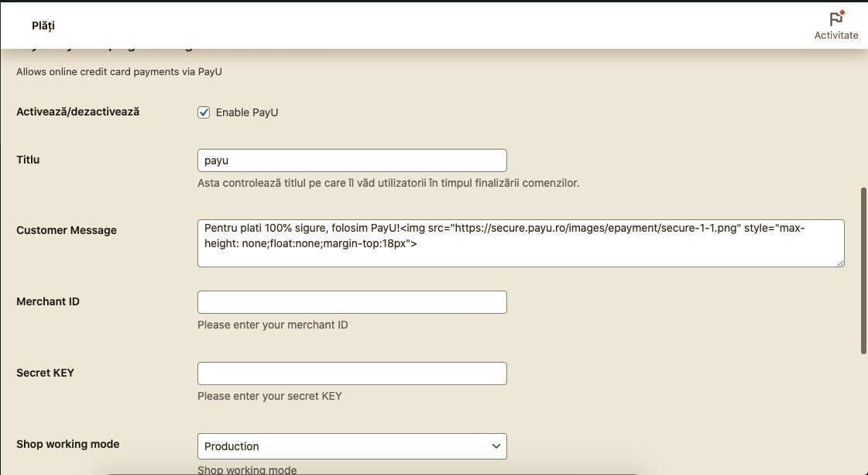Click the Activează/dezactivează label
This screenshot has height=475, width=868.
[x=78, y=112]
